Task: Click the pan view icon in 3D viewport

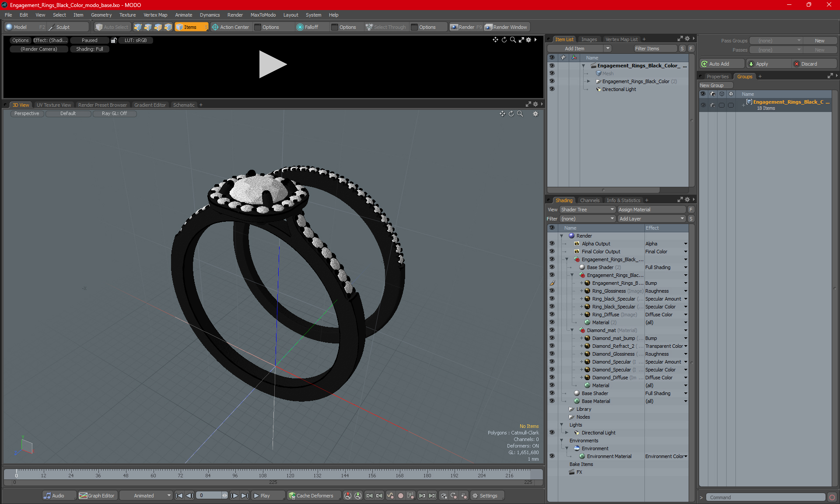Action: coord(503,114)
